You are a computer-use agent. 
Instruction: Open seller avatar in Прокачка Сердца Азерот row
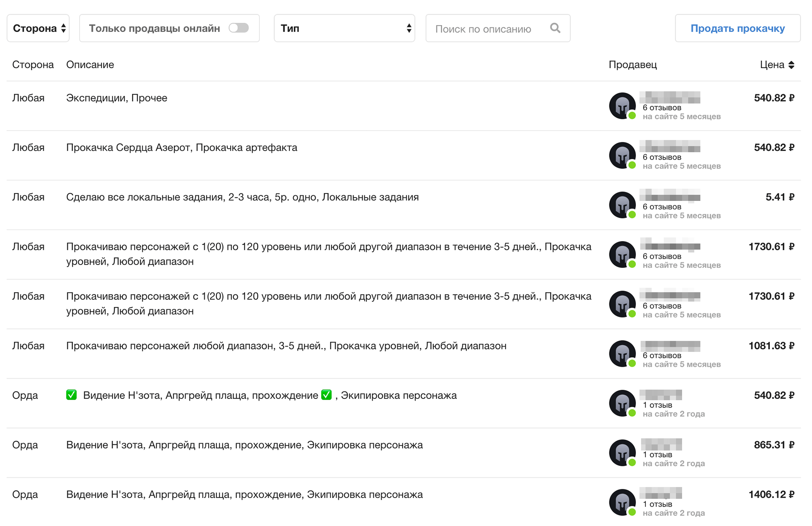point(622,155)
